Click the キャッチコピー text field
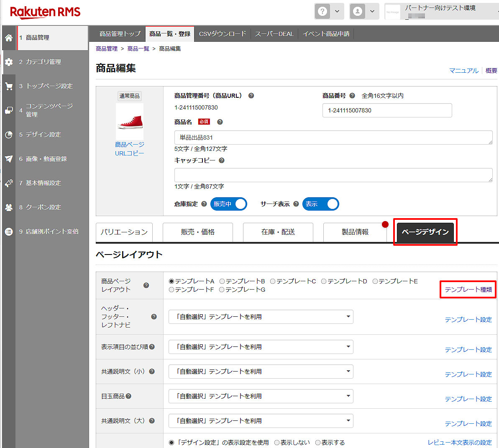 333,175
